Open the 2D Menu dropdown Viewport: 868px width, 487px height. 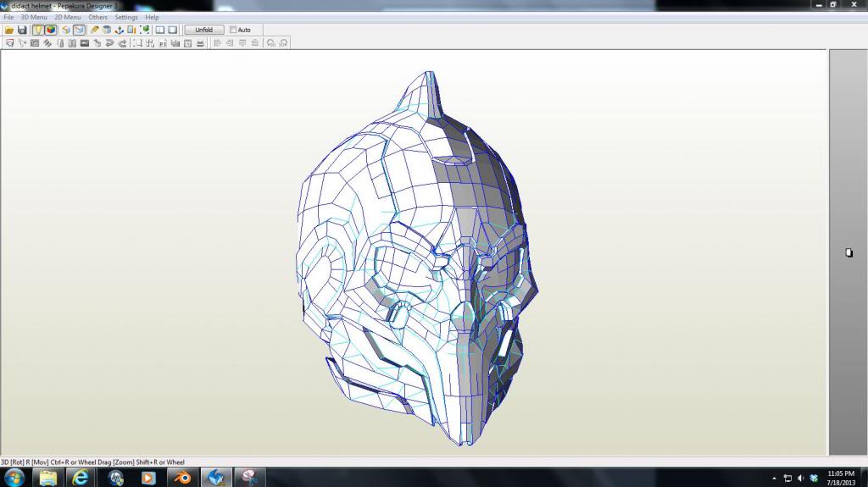click(x=68, y=17)
